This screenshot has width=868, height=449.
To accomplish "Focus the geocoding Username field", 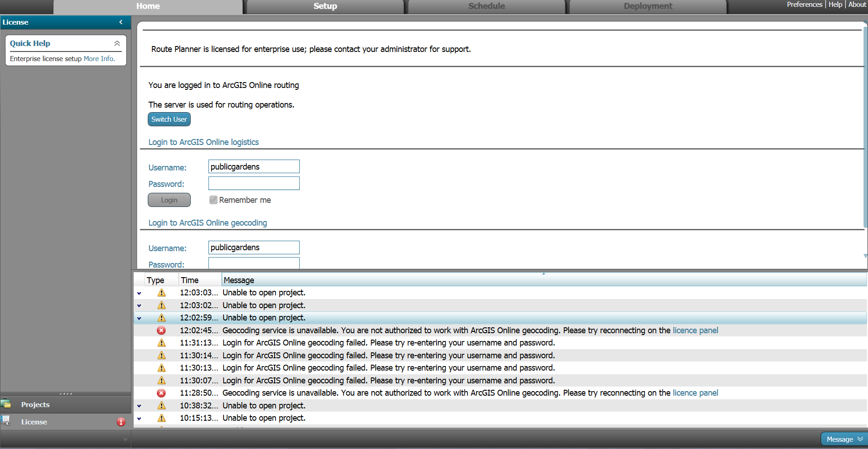I will pos(254,248).
